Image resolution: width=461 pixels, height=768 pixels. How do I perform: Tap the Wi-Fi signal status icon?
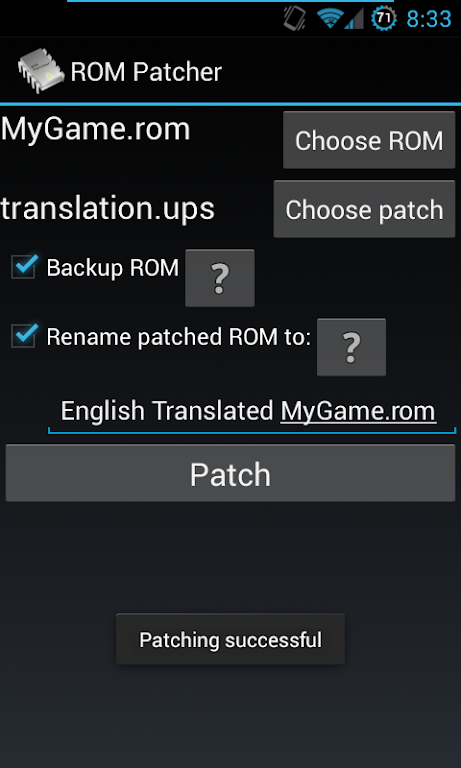[x=330, y=19]
